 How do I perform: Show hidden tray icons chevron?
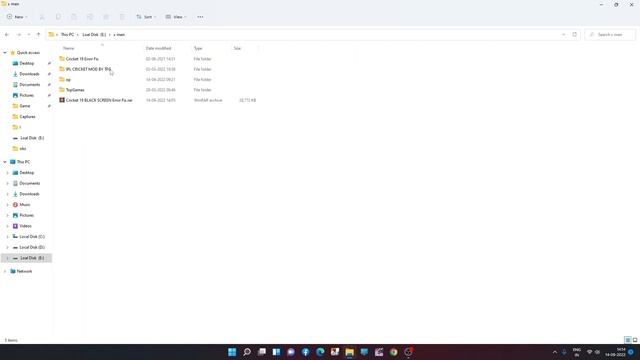(x=555, y=352)
